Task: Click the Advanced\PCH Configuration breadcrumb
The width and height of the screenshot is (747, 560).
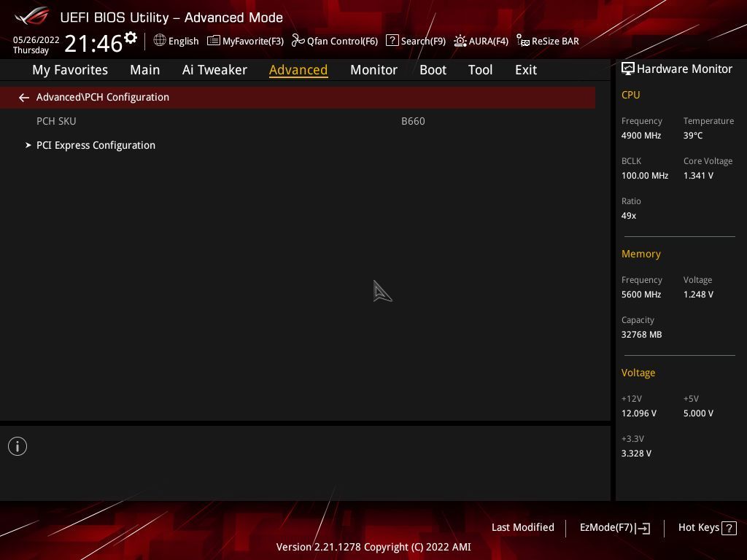Action: pyautogui.click(x=102, y=97)
